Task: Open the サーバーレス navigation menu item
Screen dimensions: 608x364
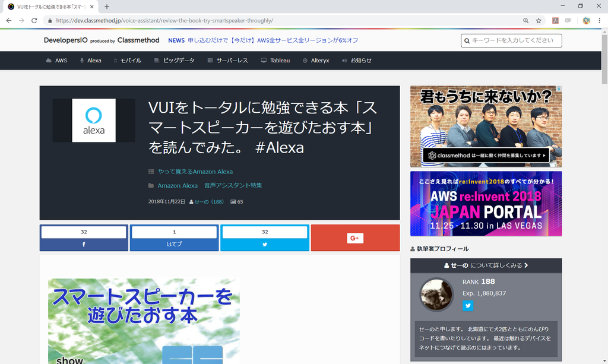Action: pos(227,61)
